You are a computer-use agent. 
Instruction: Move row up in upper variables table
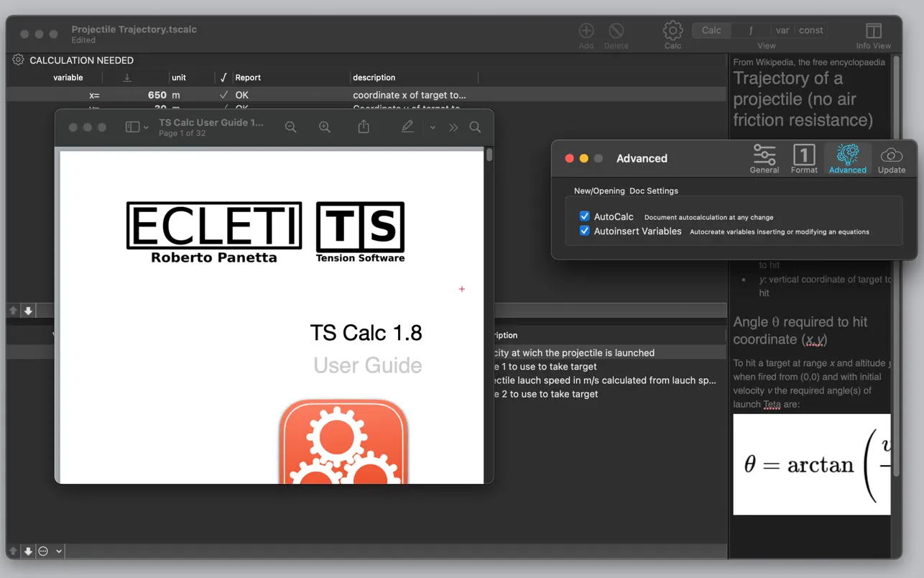(13, 311)
